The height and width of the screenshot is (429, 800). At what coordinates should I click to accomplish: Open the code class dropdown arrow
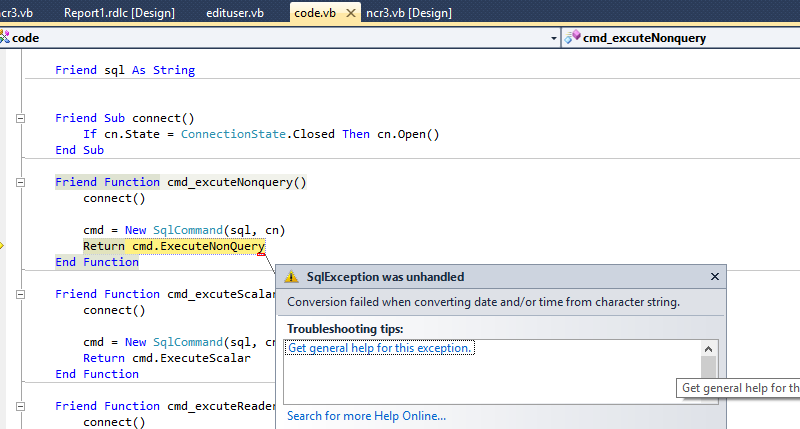(554, 38)
